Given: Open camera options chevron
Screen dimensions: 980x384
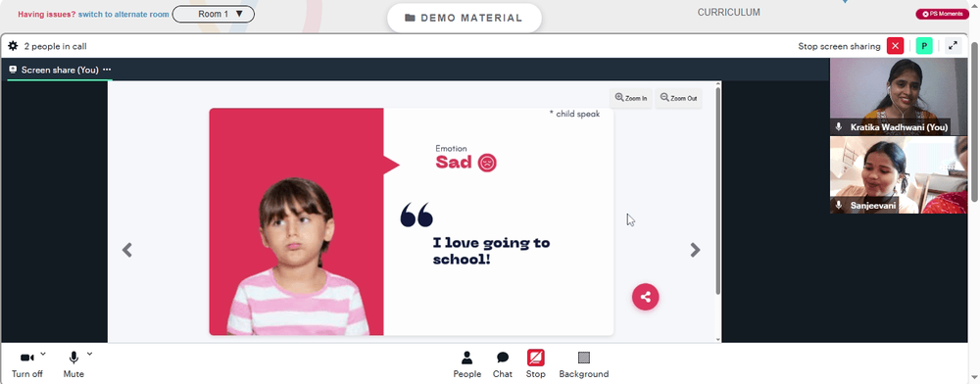Looking at the screenshot, I should 43,354.
